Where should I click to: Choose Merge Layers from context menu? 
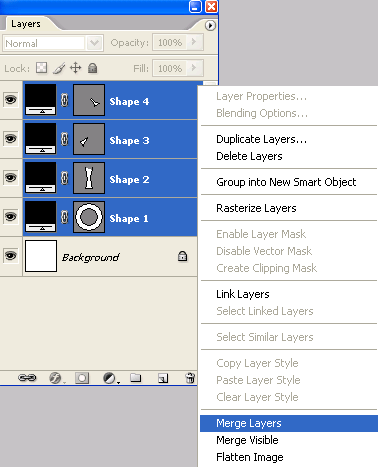[x=289, y=423]
